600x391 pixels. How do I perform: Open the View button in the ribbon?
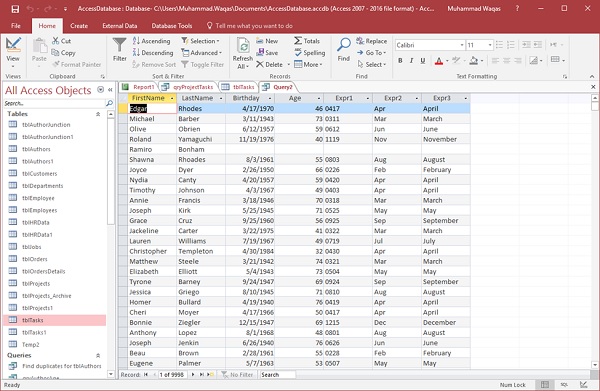13,52
